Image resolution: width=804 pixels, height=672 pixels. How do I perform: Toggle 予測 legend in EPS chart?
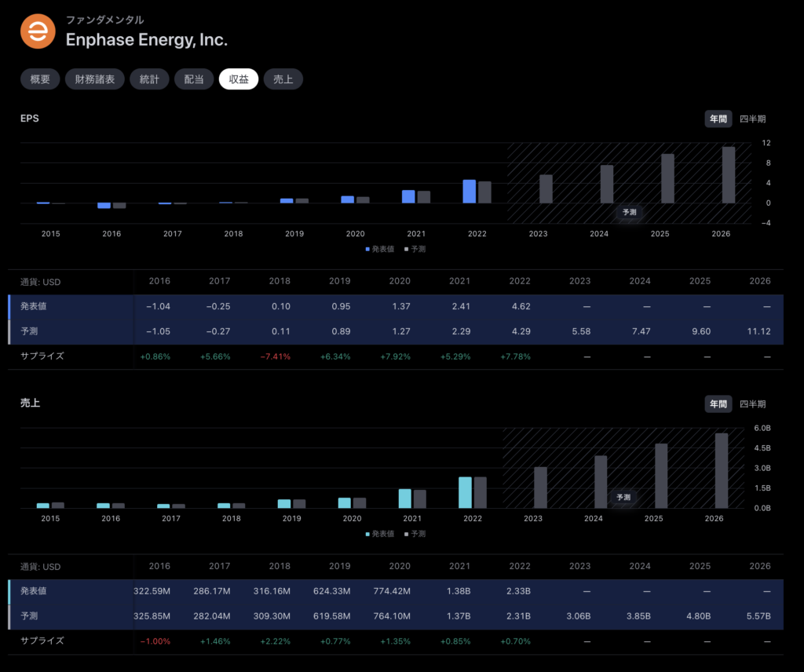tap(415, 249)
